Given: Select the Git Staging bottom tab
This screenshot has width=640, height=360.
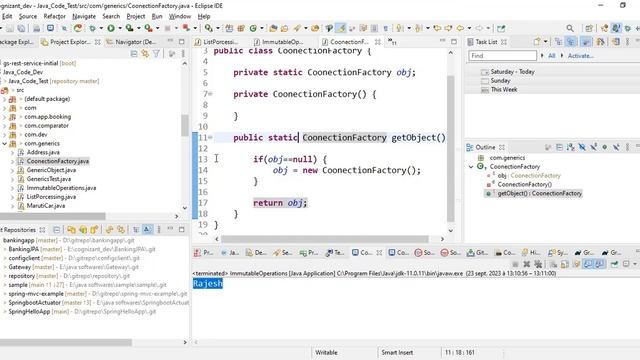Looking at the screenshot, I should click(x=477, y=253).
